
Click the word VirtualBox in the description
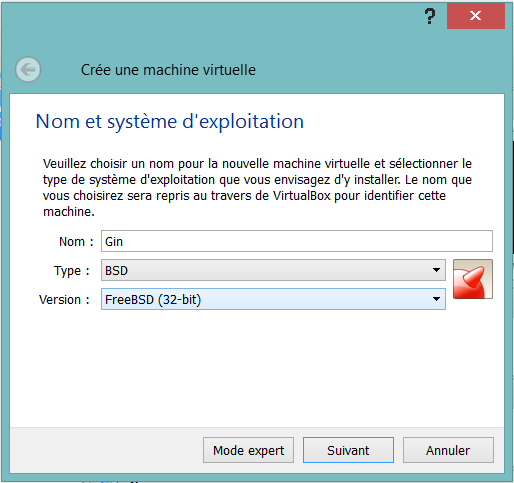coord(302,196)
